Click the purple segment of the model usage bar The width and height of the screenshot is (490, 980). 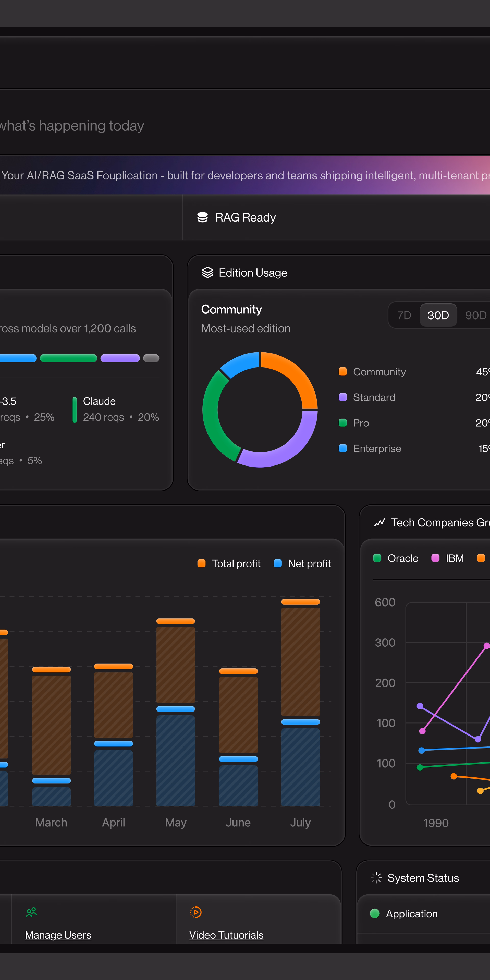pyautogui.click(x=120, y=358)
